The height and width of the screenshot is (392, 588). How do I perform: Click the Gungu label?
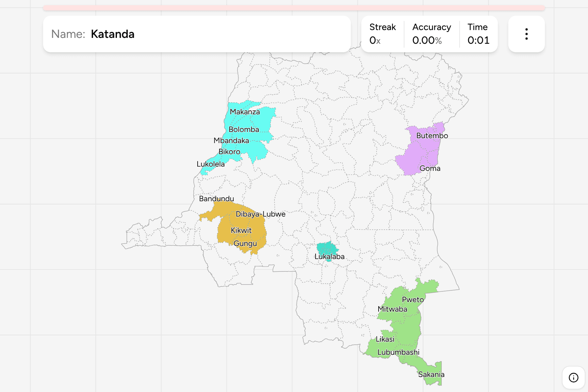tap(245, 243)
